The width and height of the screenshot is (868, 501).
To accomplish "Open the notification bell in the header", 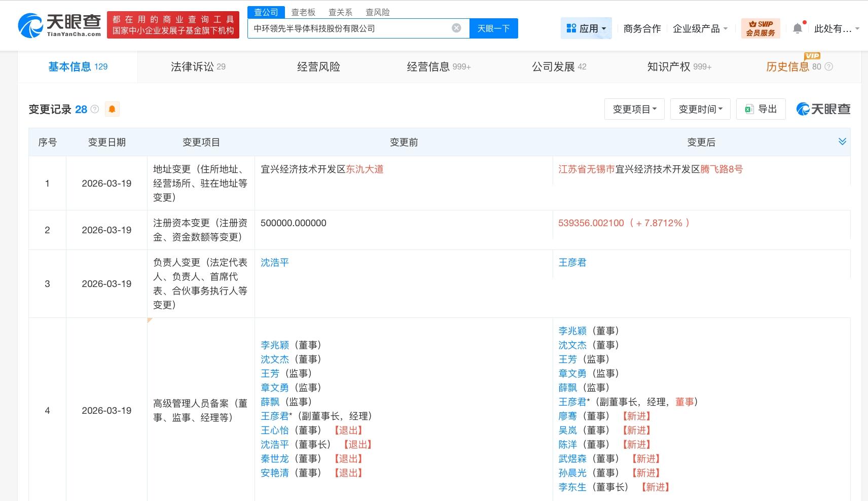I will click(798, 28).
